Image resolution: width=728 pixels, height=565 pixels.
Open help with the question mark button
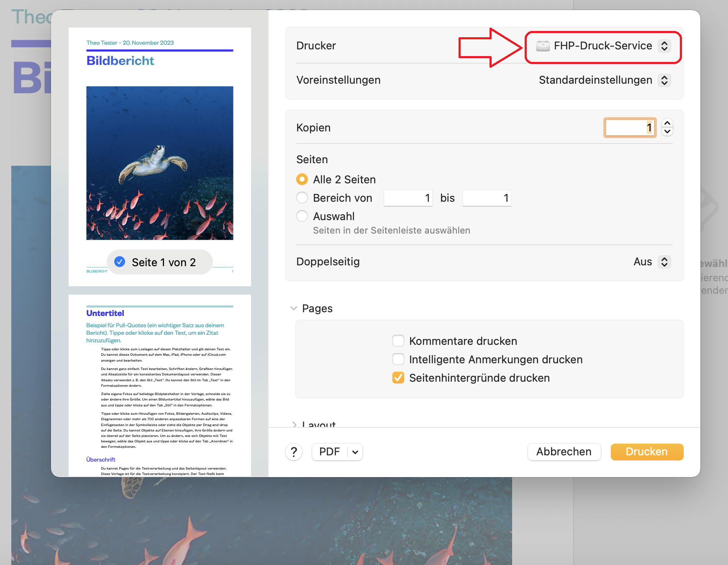[294, 452]
